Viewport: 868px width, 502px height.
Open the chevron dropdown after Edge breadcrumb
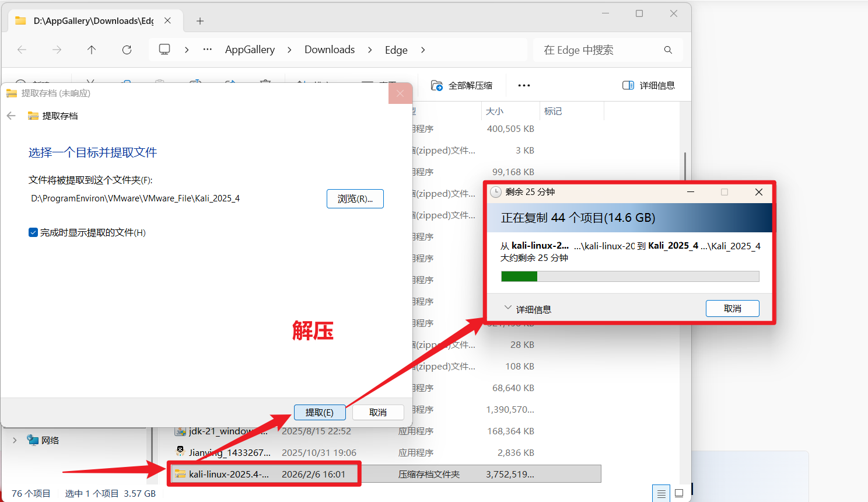(x=423, y=50)
